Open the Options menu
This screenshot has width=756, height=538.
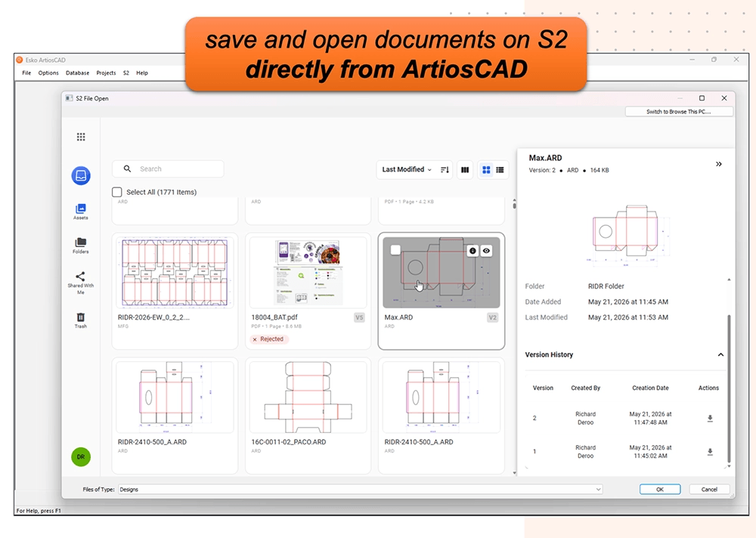48,73
